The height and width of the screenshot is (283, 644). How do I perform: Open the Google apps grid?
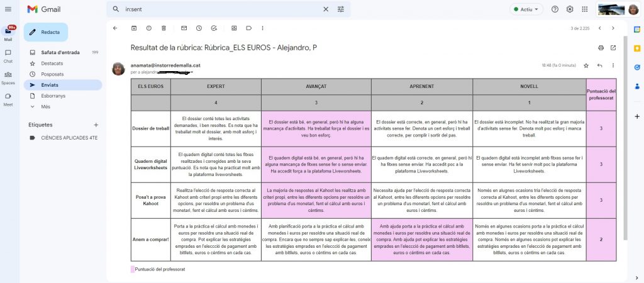point(585,9)
